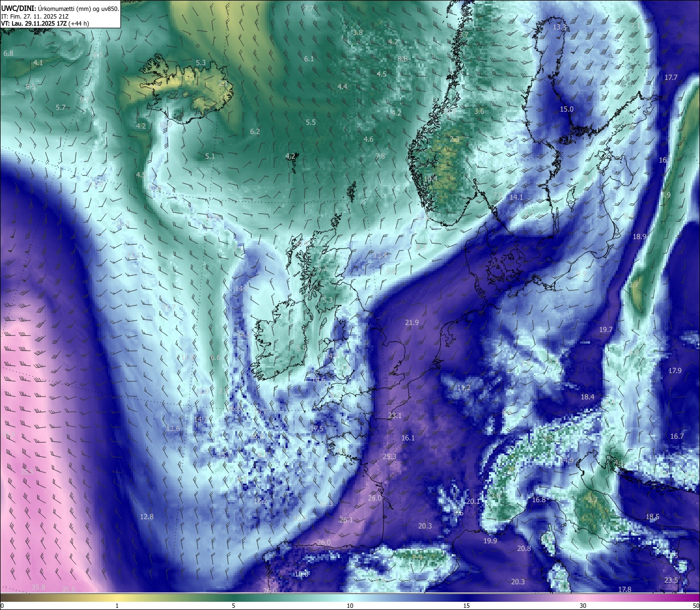Image resolution: width=700 pixels, height=610 pixels.
Task: Click the '13.3' value label
Action: point(560,27)
